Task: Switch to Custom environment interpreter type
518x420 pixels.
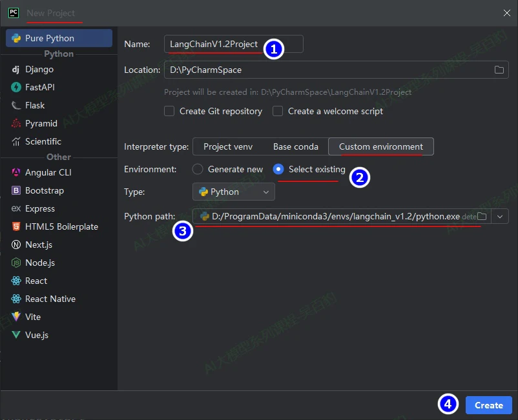Action: coord(381,146)
